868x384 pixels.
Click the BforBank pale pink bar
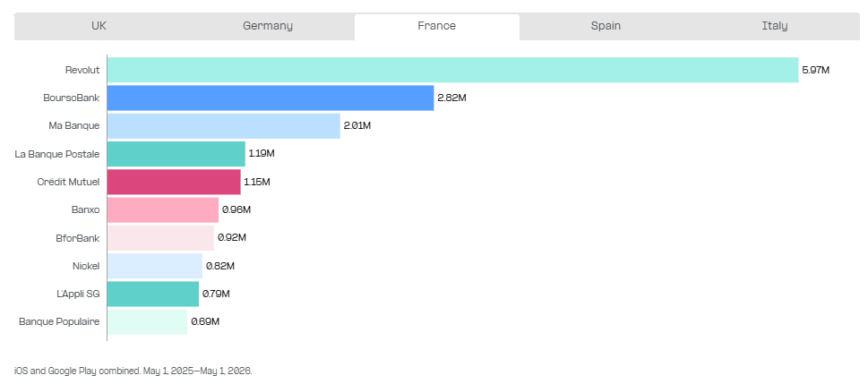coord(160,238)
